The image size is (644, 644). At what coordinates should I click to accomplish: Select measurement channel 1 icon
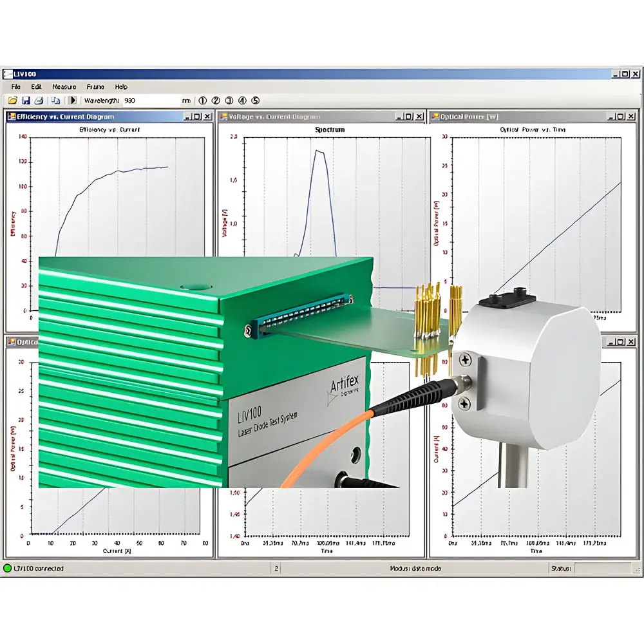point(202,100)
